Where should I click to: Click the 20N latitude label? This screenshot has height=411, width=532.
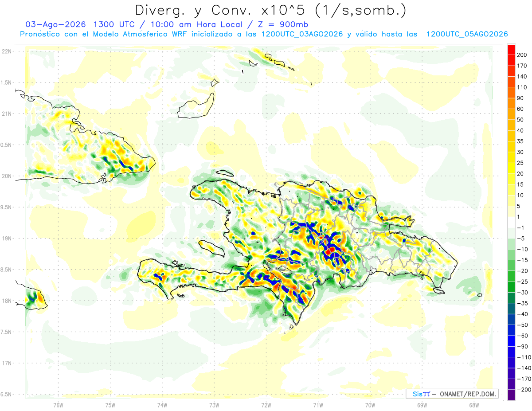tap(7, 176)
